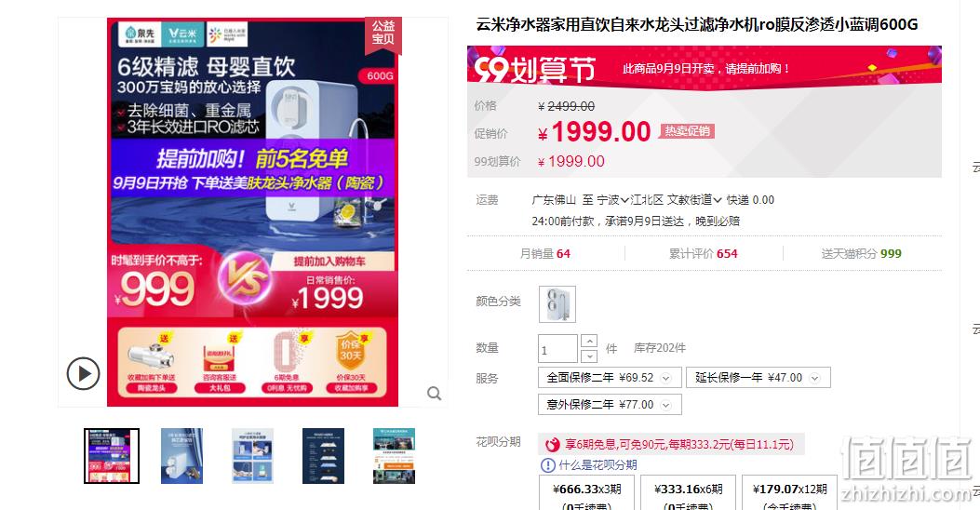Viewport: 980px width, 510px height.
Task: Click the 什么是花呗分期 info icon
Action: 547,465
